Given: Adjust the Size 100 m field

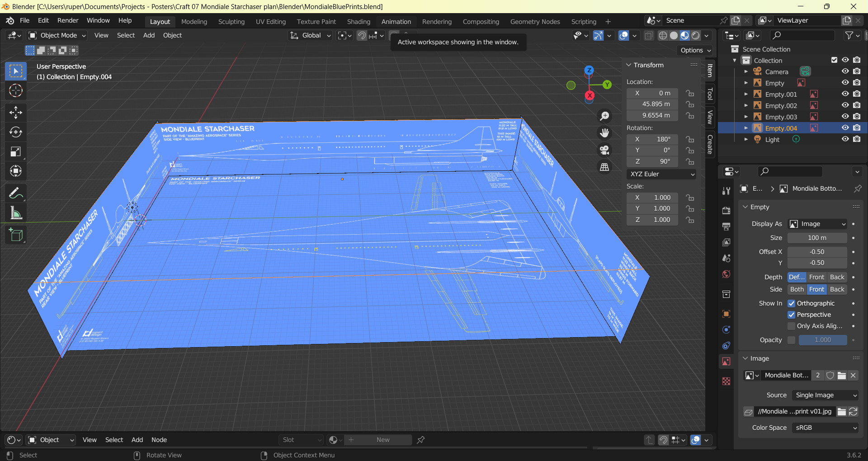Looking at the screenshot, I should [x=817, y=238].
